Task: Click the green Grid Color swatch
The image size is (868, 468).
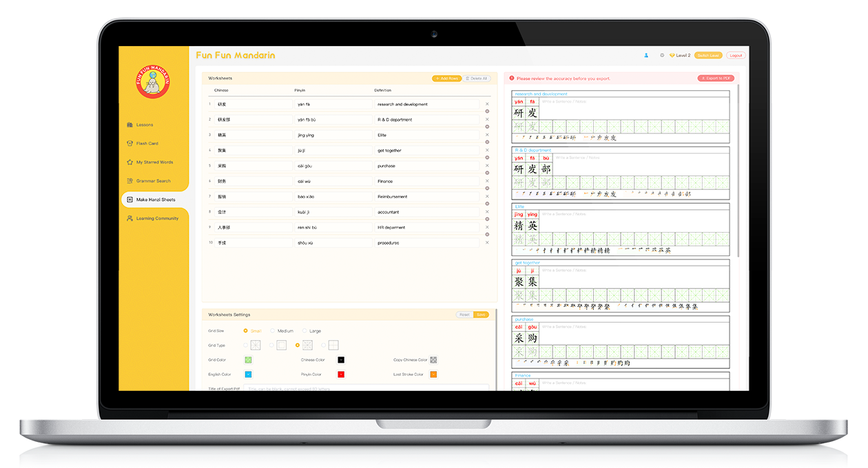Action: click(248, 360)
